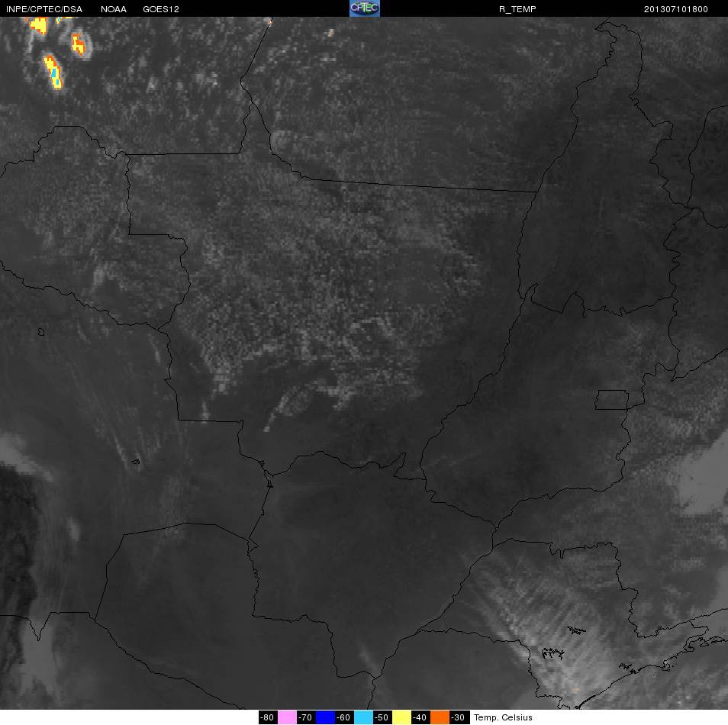Click the NOAA label in header
This screenshot has width=728, height=725.
pyautogui.click(x=114, y=9)
